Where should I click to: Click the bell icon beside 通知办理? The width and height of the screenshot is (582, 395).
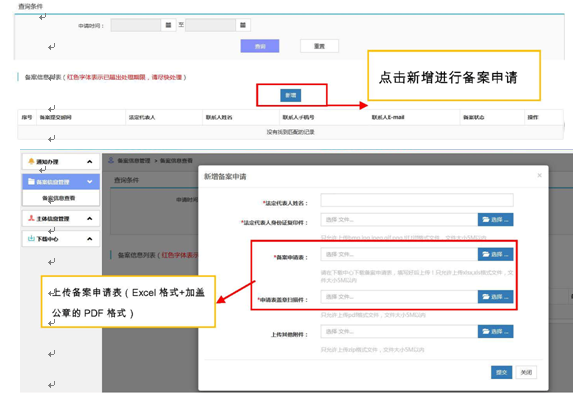click(31, 161)
